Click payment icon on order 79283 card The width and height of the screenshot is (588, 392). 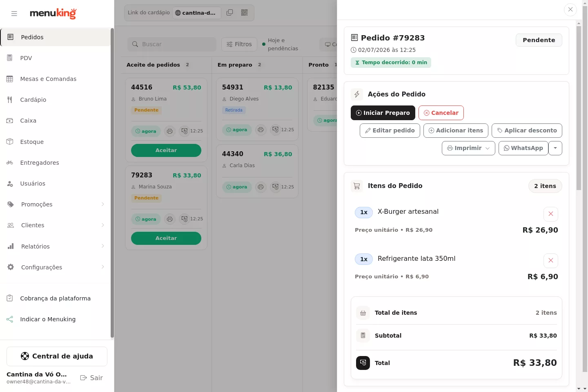coord(185,219)
